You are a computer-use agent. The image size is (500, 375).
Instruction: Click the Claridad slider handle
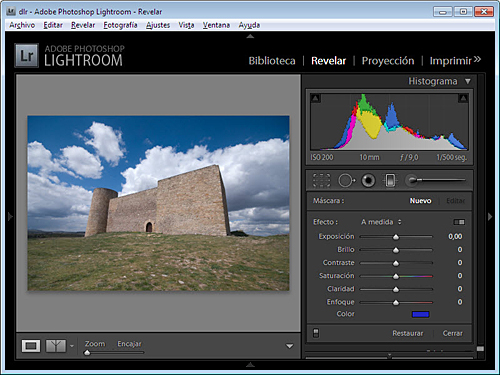pos(396,289)
